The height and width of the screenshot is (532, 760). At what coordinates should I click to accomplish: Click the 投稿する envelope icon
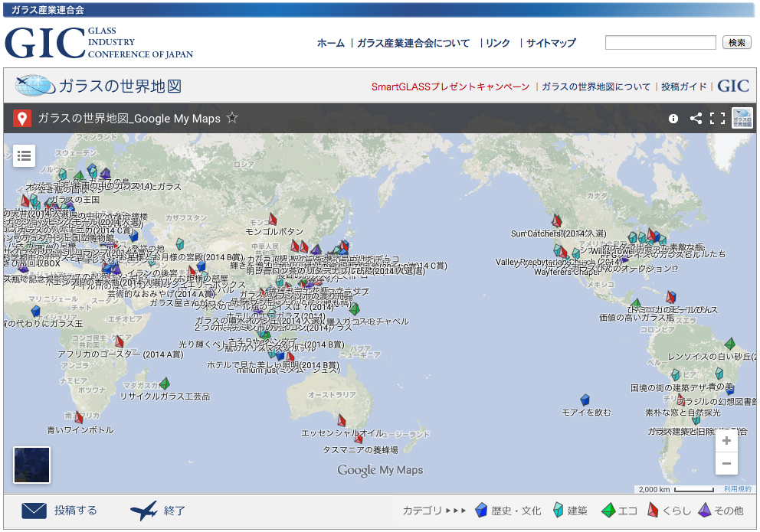[34, 511]
